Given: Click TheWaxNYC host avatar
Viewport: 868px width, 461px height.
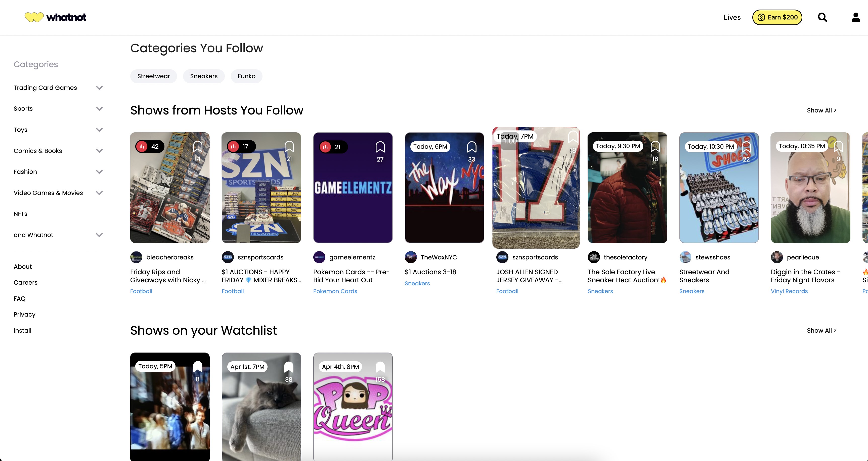Looking at the screenshot, I should [411, 257].
